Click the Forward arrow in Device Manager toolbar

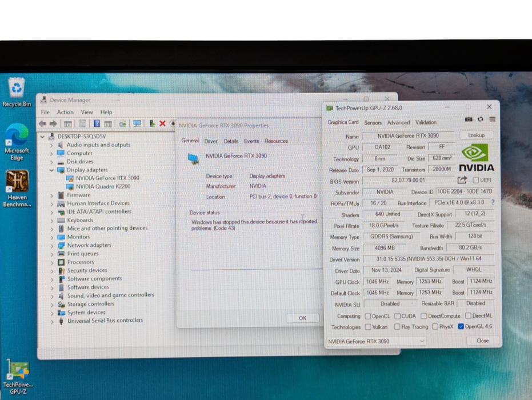click(53, 124)
